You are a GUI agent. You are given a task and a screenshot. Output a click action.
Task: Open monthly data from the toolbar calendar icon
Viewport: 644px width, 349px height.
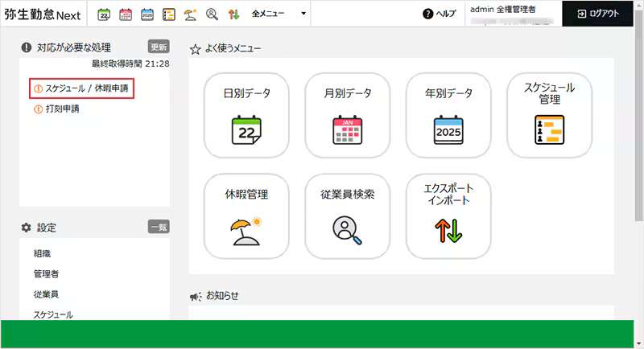(x=126, y=14)
